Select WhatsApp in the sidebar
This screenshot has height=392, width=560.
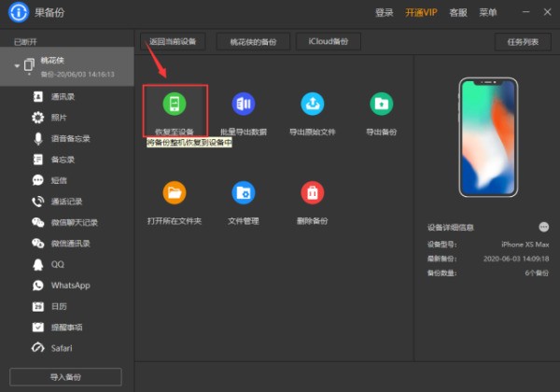point(70,286)
